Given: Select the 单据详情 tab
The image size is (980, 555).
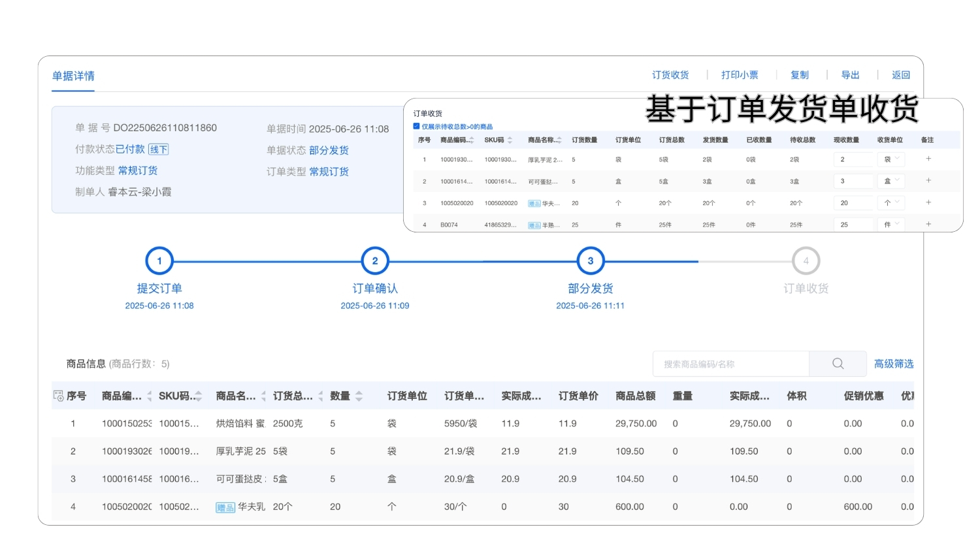Looking at the screenshot, I should point(73,76).
